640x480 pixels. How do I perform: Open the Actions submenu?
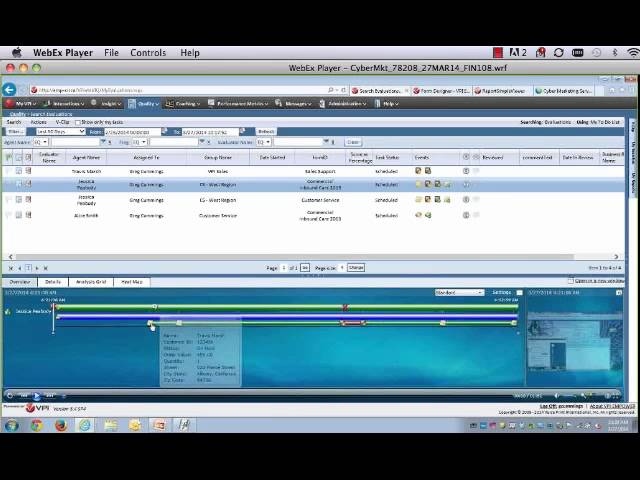pyautogui.click(x=39, y=122)
